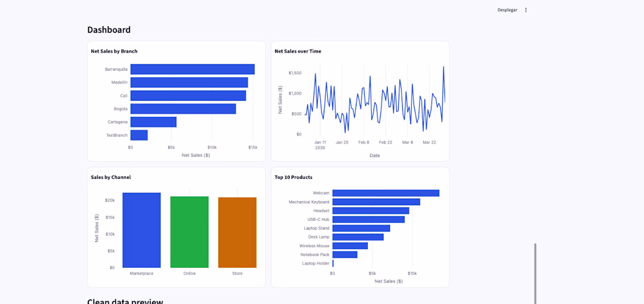
Task: Select the Cartagena bar
Action: point(153,122)
